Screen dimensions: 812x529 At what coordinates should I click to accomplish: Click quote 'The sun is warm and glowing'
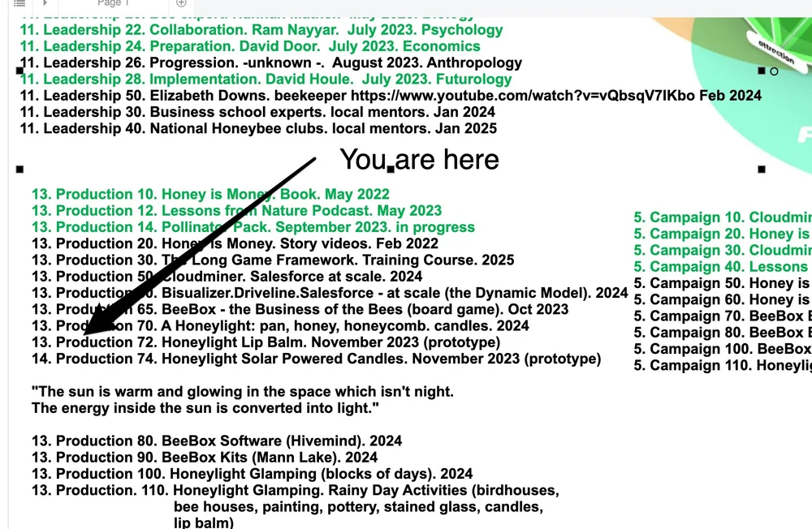[242, 392]
